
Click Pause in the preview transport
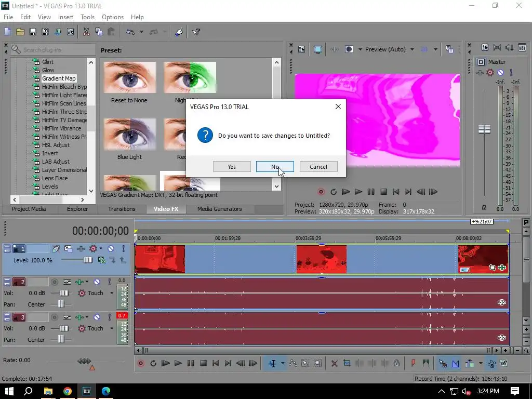tap(371, 192)
